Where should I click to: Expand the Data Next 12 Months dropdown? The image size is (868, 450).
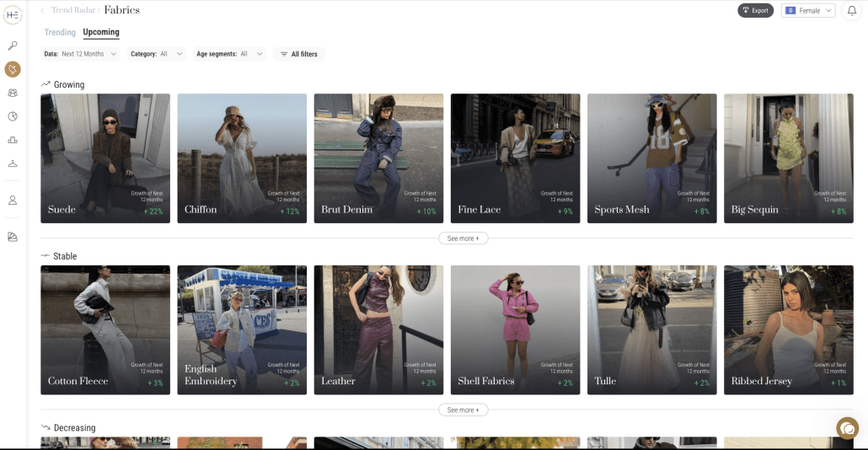(x=81, y=54)
